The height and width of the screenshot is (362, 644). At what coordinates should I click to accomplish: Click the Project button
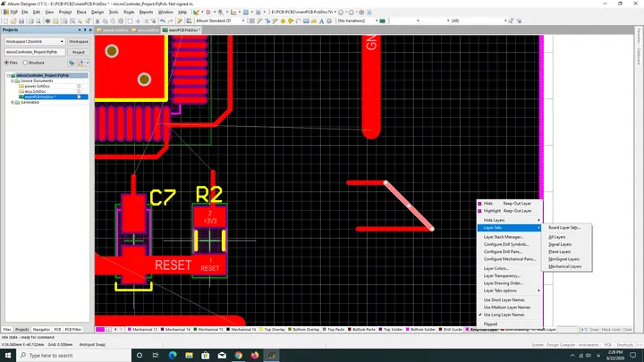(79, 52)
